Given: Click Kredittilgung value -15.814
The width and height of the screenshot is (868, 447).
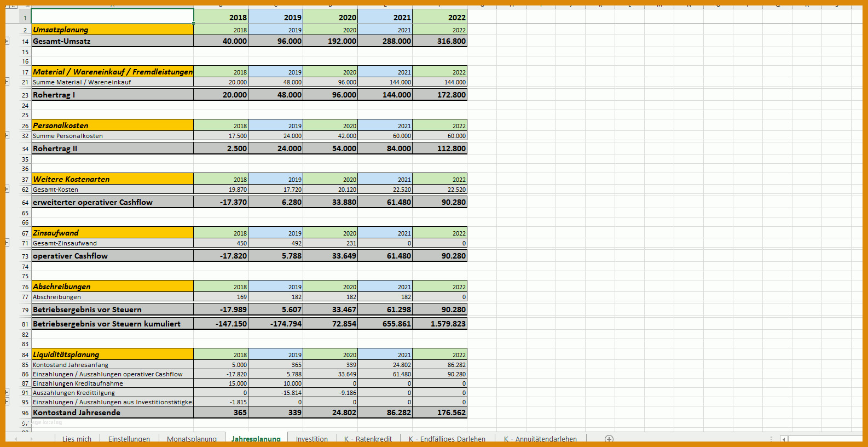Looking at the screenshot, I should tap(276, 392).
